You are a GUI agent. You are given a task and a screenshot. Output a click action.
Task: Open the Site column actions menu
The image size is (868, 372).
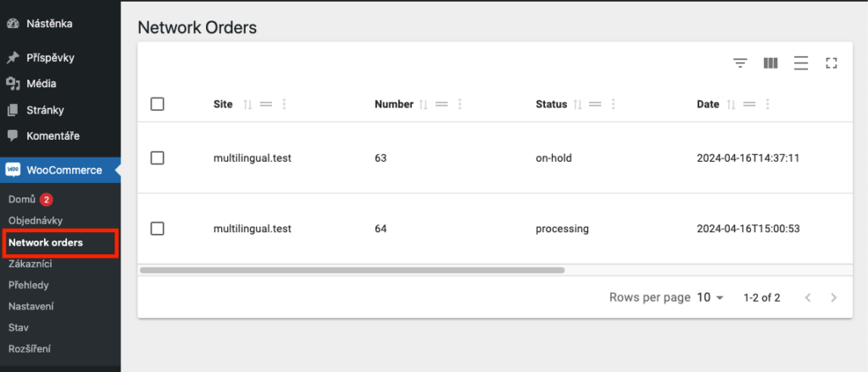click(284, 104)
